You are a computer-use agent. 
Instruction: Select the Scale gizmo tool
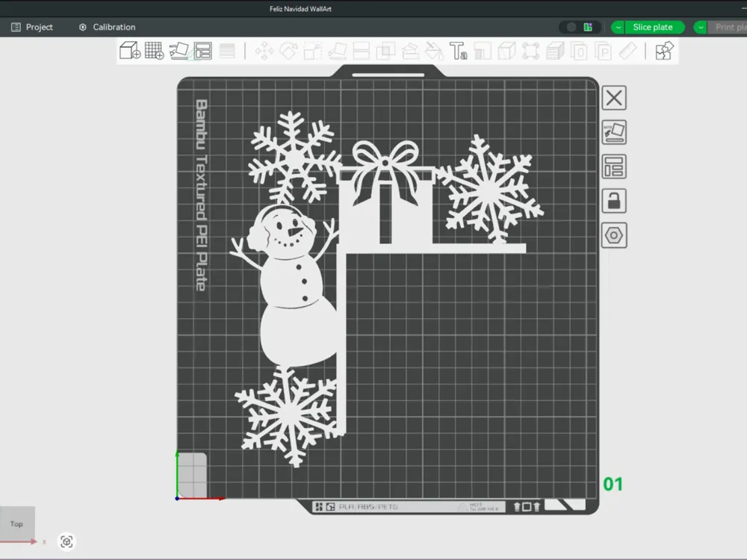pyautogui.click(x=313, y=51)
